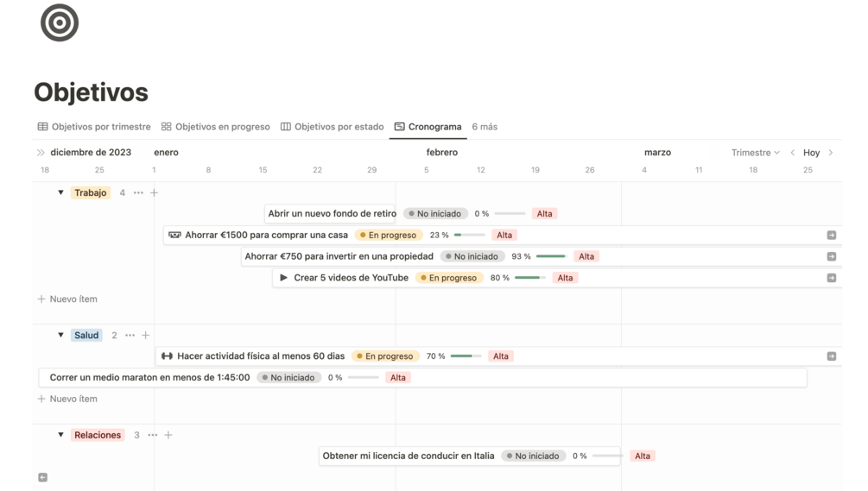This screenshot has width=868, height=491.
Task: Click the 93 % progress bar
Action: click(x=551, y=256)
